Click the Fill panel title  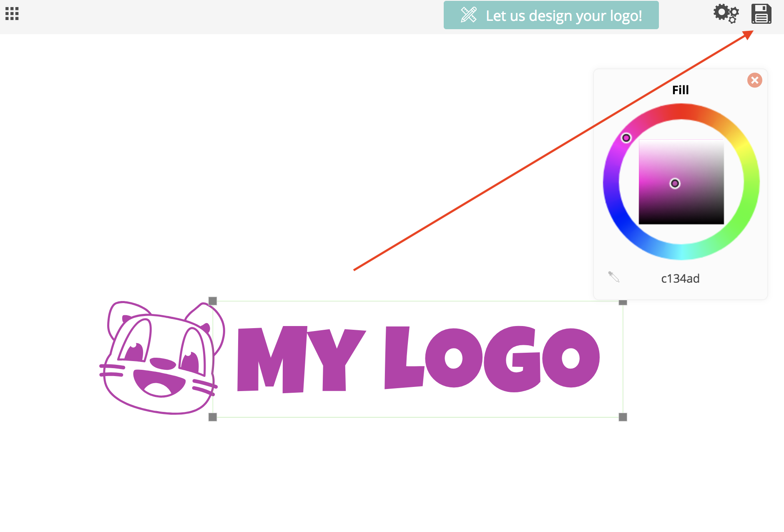[680, 90]
